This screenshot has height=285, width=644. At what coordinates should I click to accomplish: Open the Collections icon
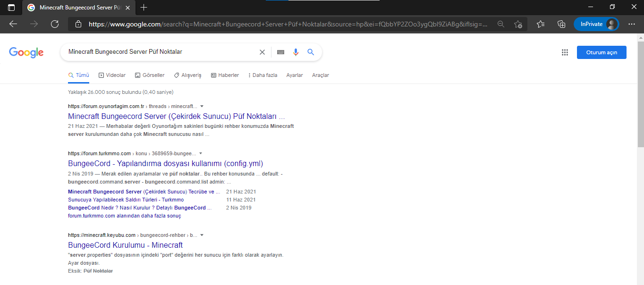(561, 24)
